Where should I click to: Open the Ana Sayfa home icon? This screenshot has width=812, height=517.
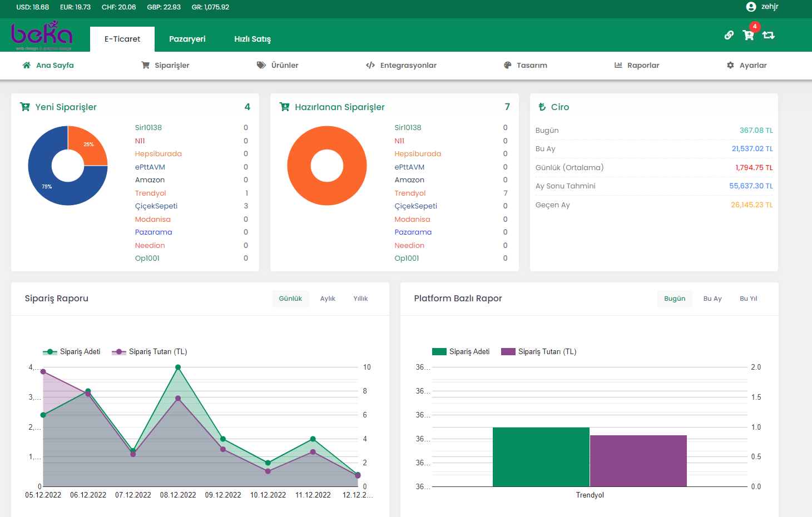(26, 65)
